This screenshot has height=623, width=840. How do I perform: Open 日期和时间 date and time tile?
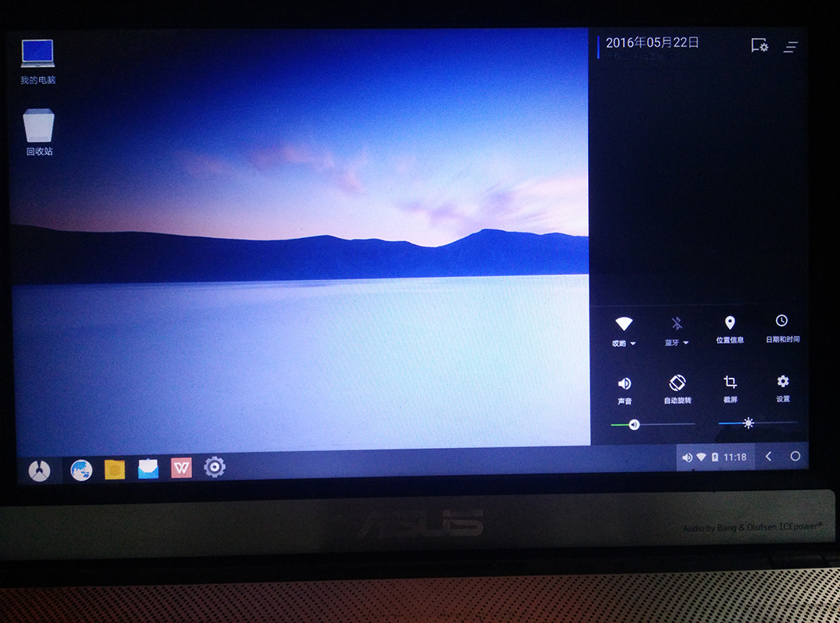(782, 328)
